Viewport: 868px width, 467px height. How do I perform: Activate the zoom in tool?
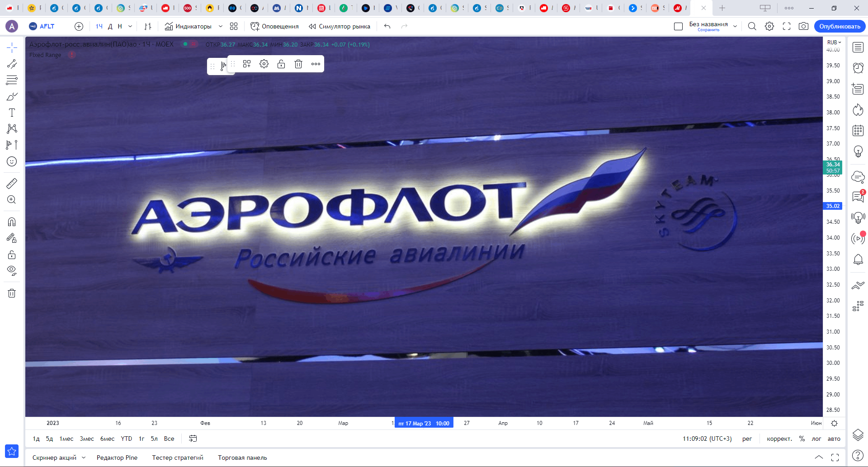coord(12,200)
